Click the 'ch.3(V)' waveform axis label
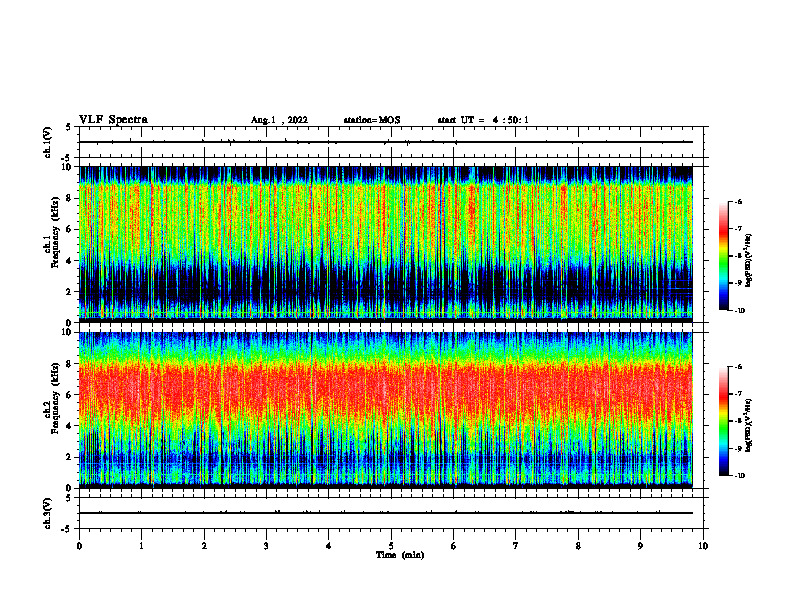 (48, 513)
